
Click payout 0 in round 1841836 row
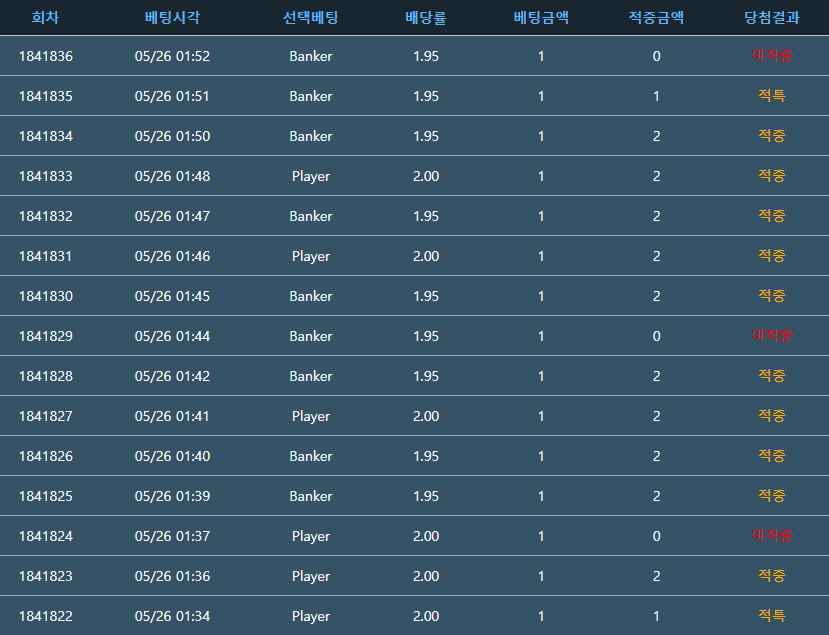[x=656, y=56]
